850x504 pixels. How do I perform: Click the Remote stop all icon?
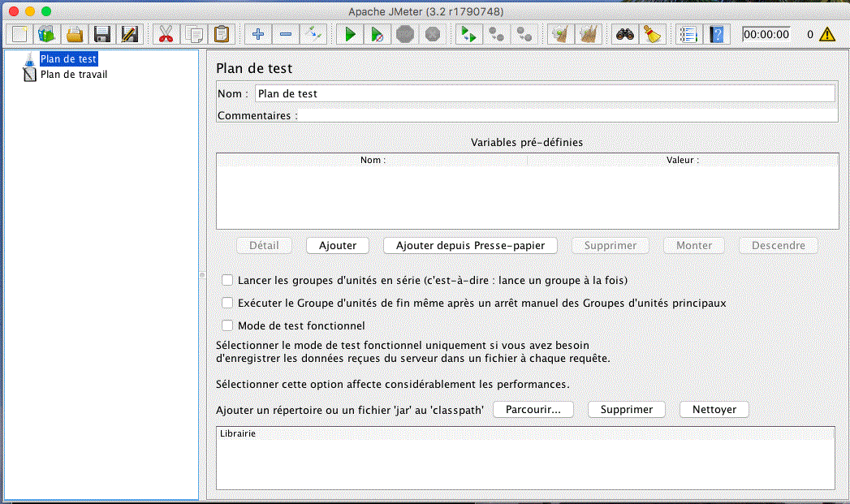(x=497, y=34)
